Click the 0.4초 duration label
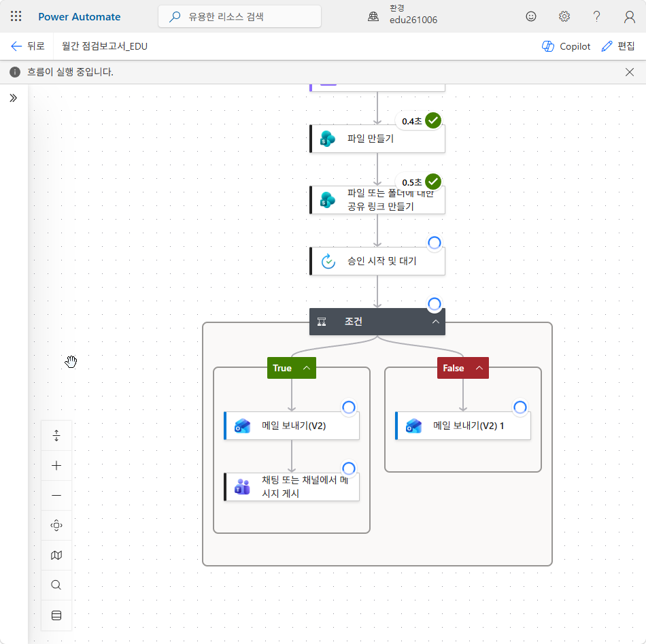The image size is (646, 644). (412, 121)
